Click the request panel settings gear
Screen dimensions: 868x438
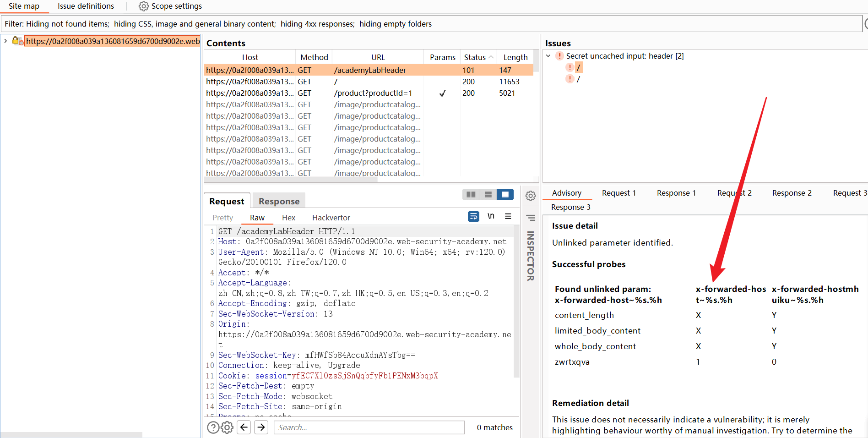pos(530,196)
